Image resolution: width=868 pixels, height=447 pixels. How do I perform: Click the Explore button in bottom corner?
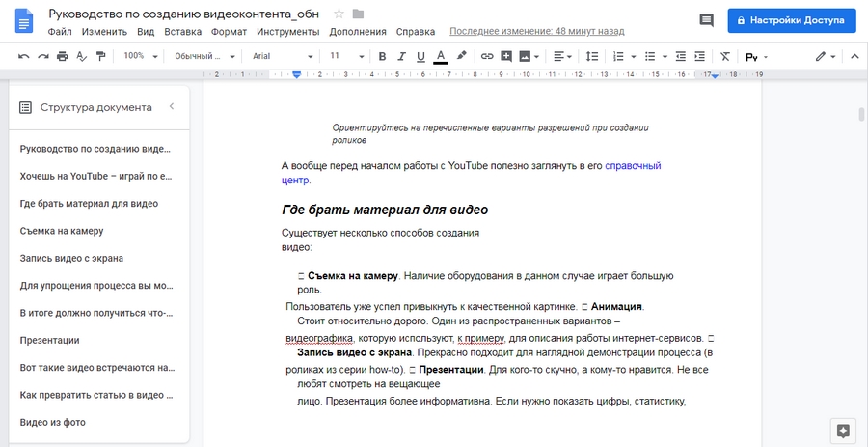[843, 430]
